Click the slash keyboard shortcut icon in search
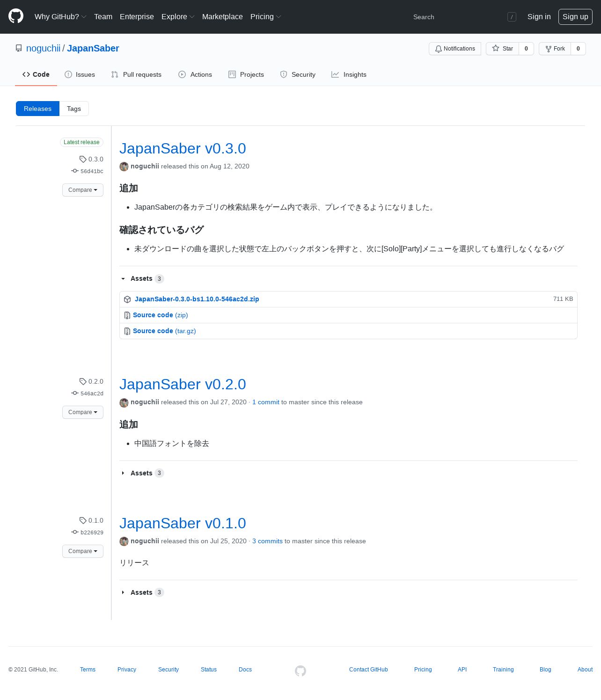601x700 pixels. (x=512, y=17)
